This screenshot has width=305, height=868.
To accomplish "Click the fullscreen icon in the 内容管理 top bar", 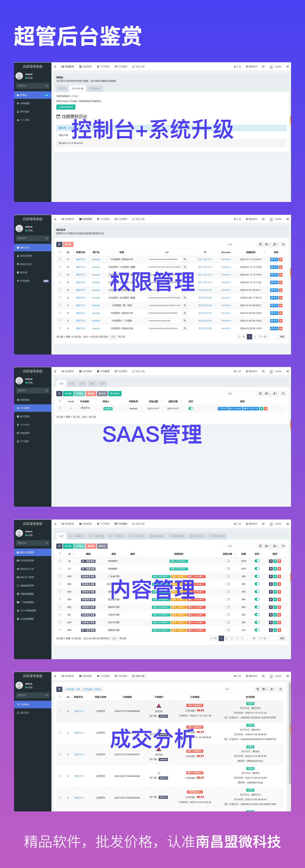I will point(264,524).
